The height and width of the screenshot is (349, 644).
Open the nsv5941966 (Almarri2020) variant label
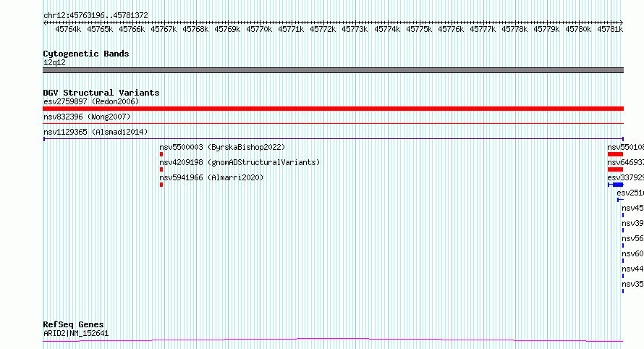211,177
